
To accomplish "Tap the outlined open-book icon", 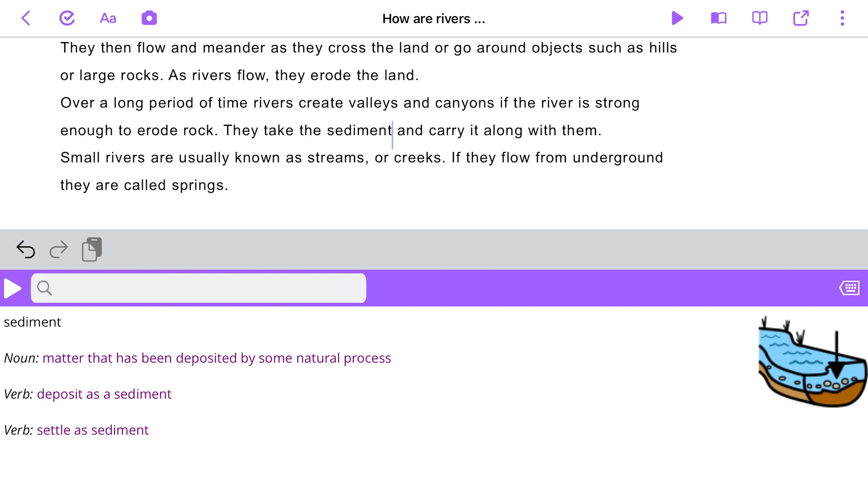I will [x=759, y=18].
